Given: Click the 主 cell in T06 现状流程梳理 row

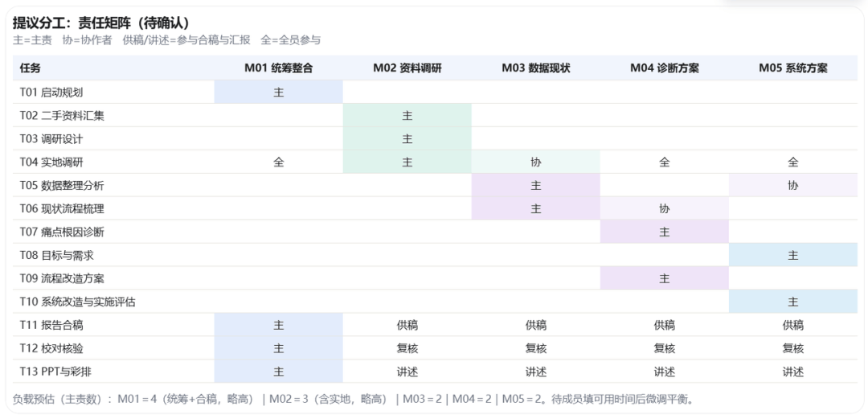Looking at the screenshot, I should (x=536, y=208).
